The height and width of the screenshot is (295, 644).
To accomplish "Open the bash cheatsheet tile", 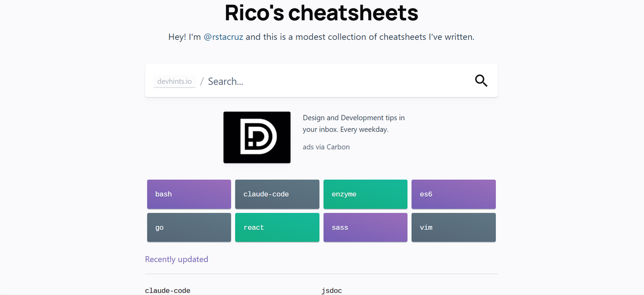I will (189, 194).
